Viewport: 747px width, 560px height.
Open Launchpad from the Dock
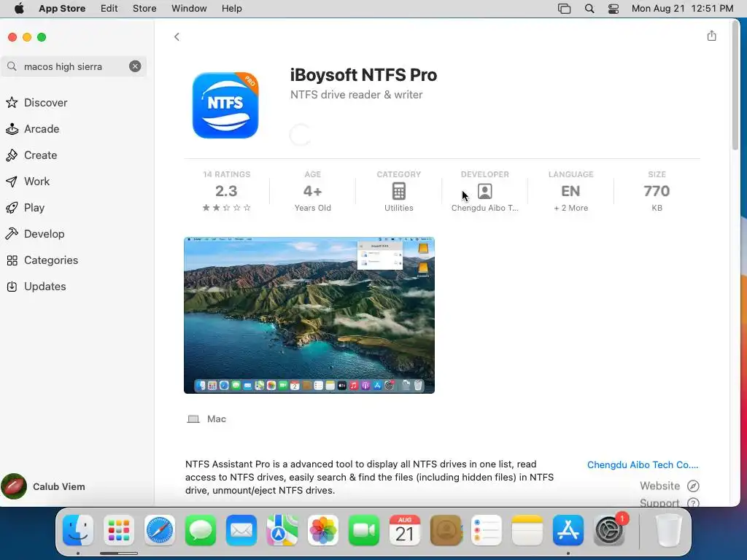119,529
